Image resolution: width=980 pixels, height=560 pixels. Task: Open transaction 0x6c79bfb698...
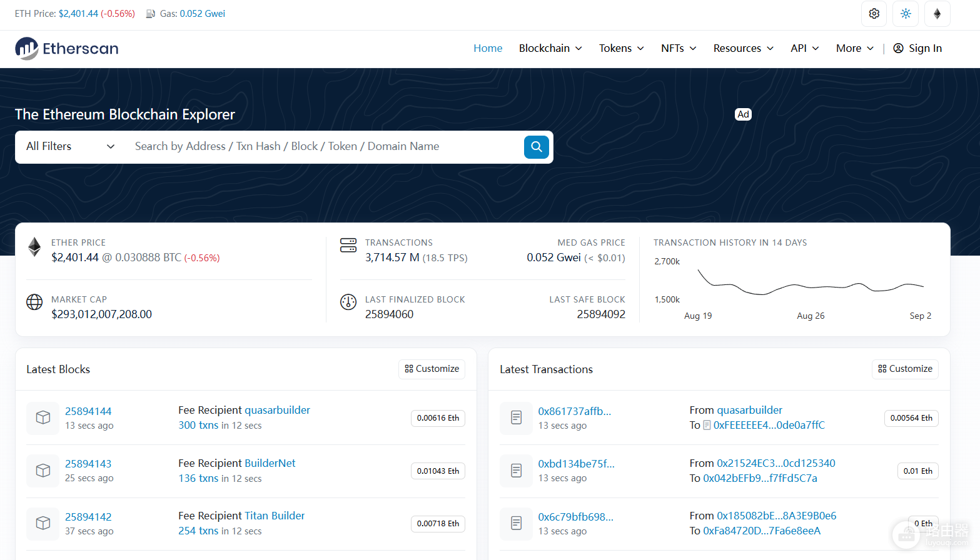(x=576, y=517)
